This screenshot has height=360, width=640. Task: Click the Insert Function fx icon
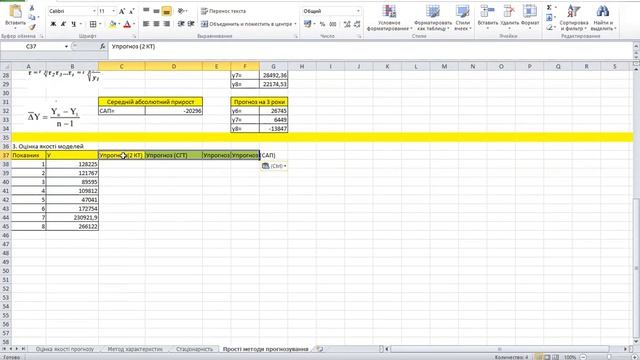pos(102,47)
